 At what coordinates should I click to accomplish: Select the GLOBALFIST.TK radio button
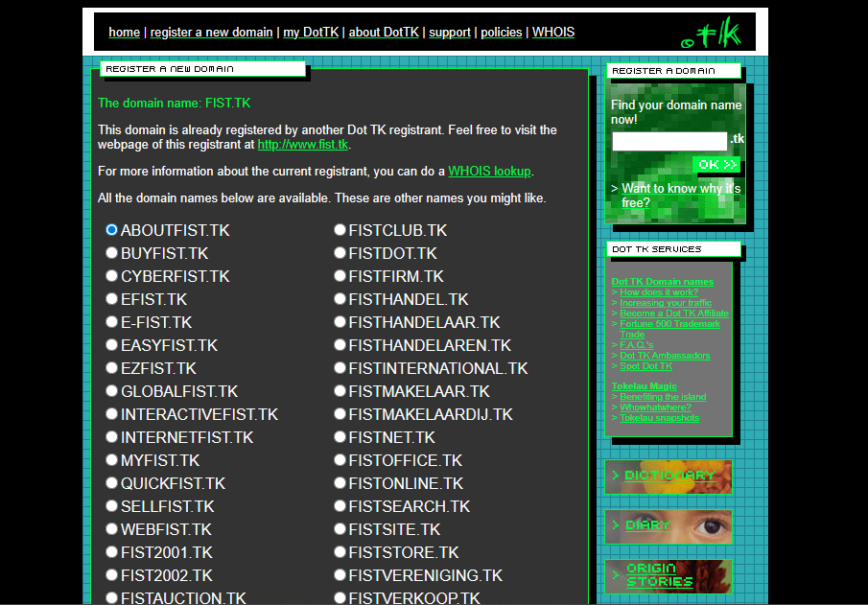pyautogui.click(x=112, y=391)
